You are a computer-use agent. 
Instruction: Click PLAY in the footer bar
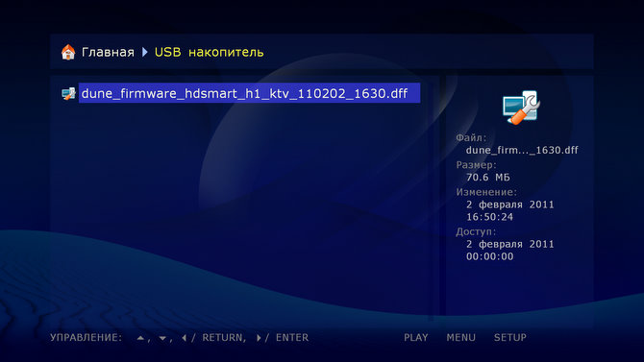pos(415,337)
